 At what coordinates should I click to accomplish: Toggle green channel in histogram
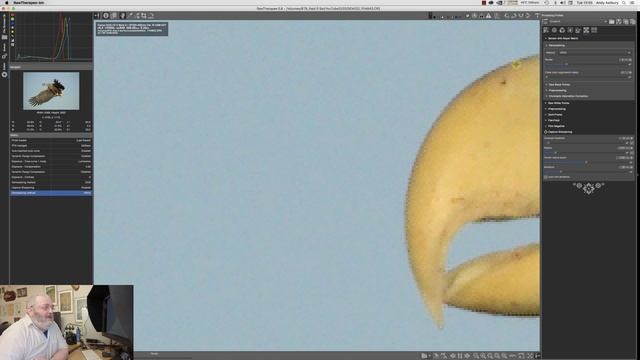coord(13,19)
